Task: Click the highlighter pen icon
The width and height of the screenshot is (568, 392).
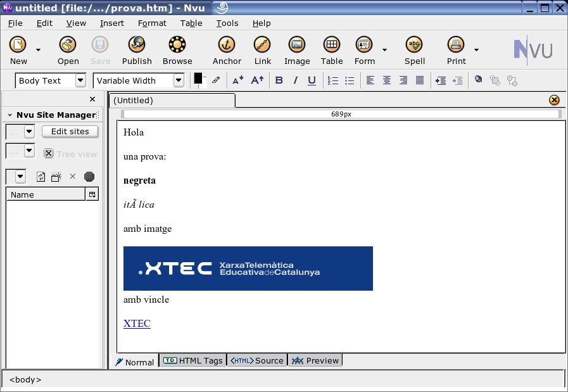Action: (216, 80)
